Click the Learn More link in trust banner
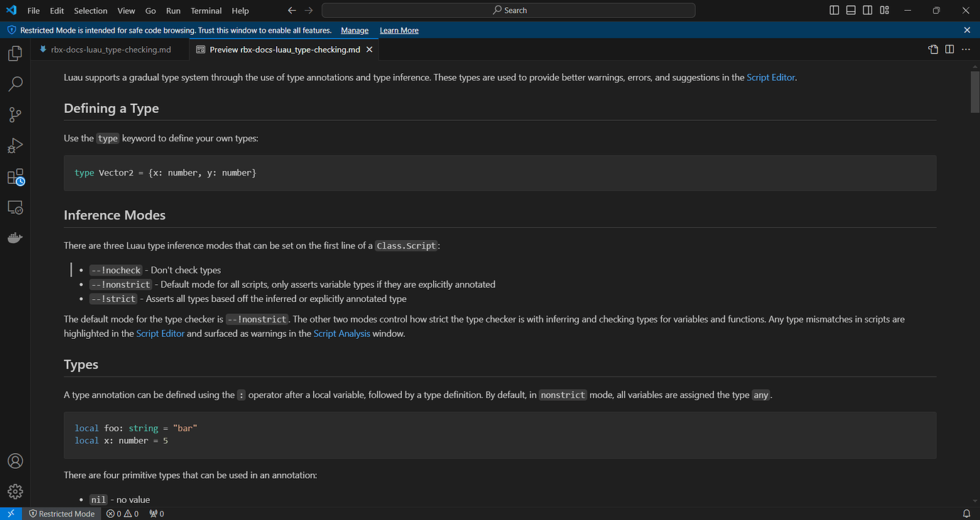This screenshot has height=520, width=980. click(x=398, y=30)
